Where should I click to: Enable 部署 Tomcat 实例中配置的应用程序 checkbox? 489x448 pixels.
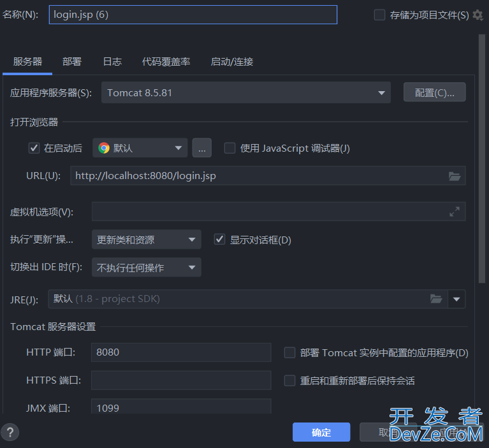pos(289,352)
